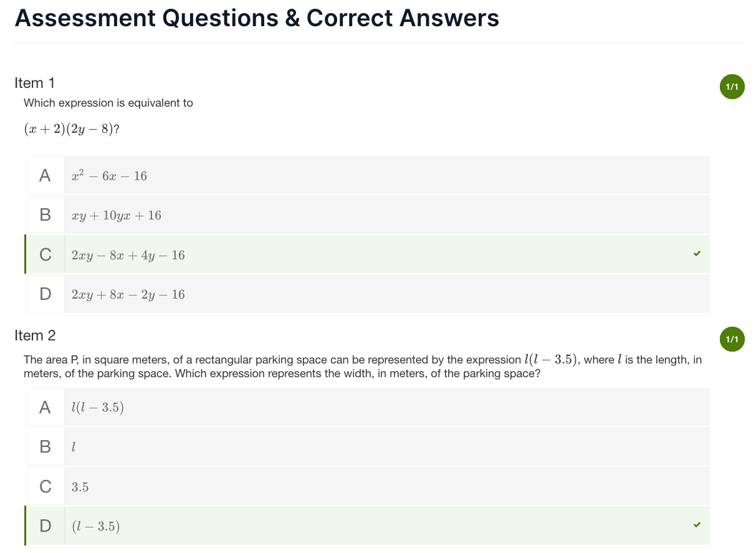Click the 1/1 score badge for Item 1

pos(732,87)
